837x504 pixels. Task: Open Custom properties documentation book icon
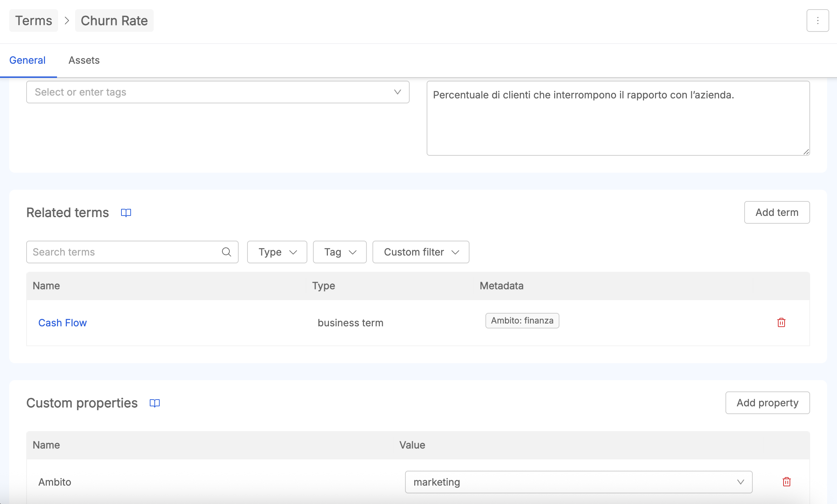[x=155, y=403]
